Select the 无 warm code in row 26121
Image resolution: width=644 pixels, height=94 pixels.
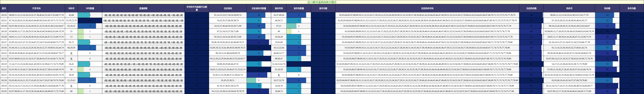(x=279, y=75)
